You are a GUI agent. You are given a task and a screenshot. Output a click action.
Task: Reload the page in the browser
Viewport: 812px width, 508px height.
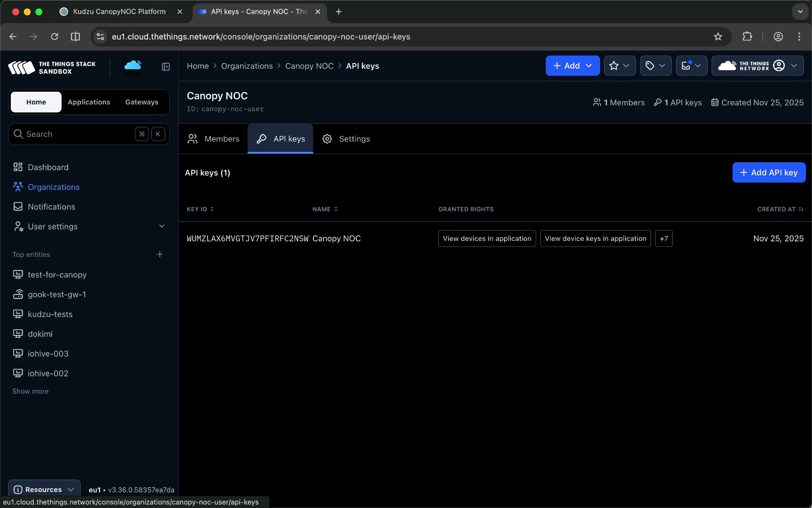(55, 37)
